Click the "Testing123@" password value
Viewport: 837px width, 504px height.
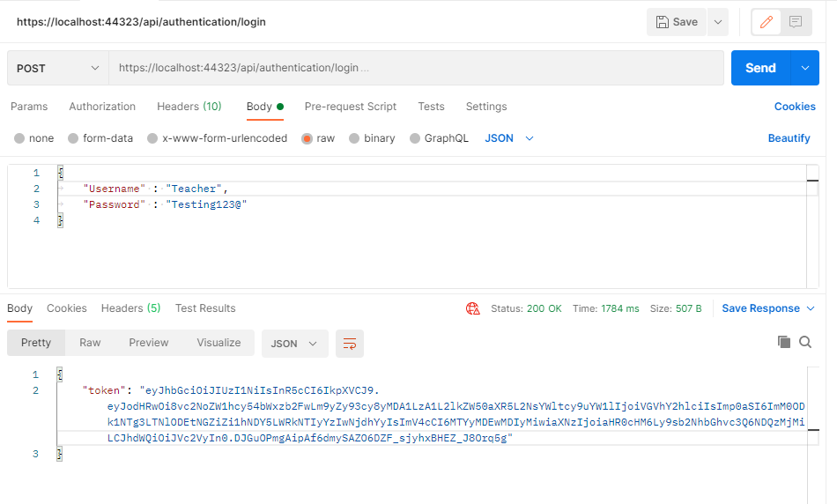click(x=206, y=204)
